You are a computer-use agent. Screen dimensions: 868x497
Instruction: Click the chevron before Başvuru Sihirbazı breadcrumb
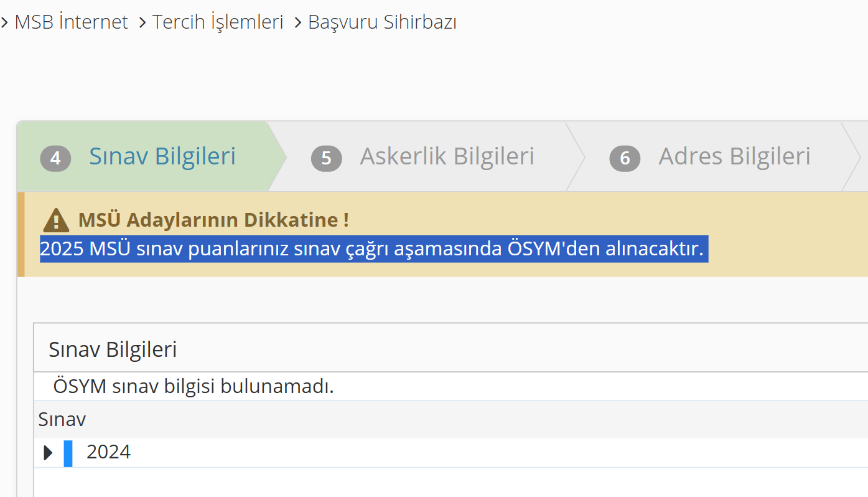click(x=298, y=23)
